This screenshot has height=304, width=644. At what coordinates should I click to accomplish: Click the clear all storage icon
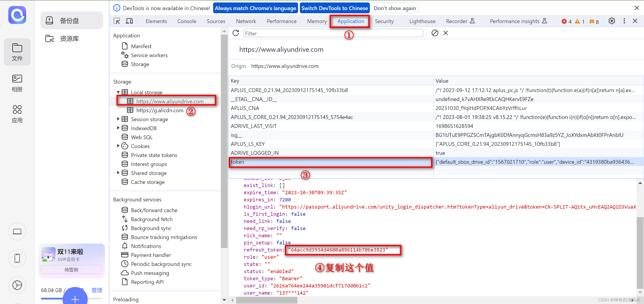(435, 33)
